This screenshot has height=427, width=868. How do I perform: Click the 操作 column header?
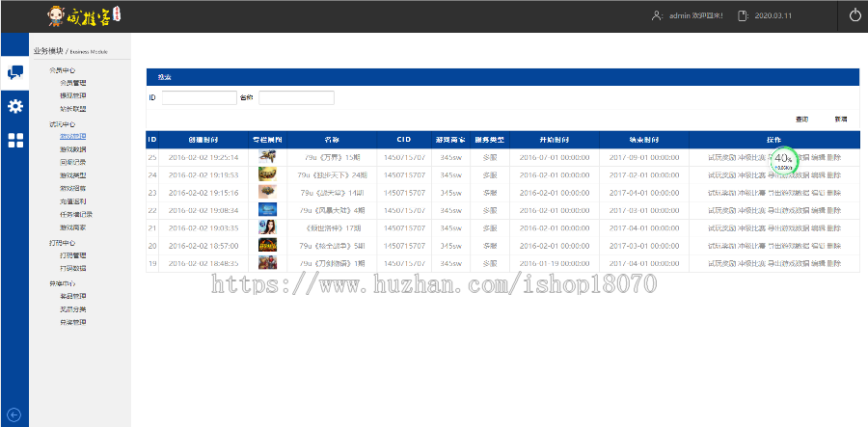pos(773,140)
